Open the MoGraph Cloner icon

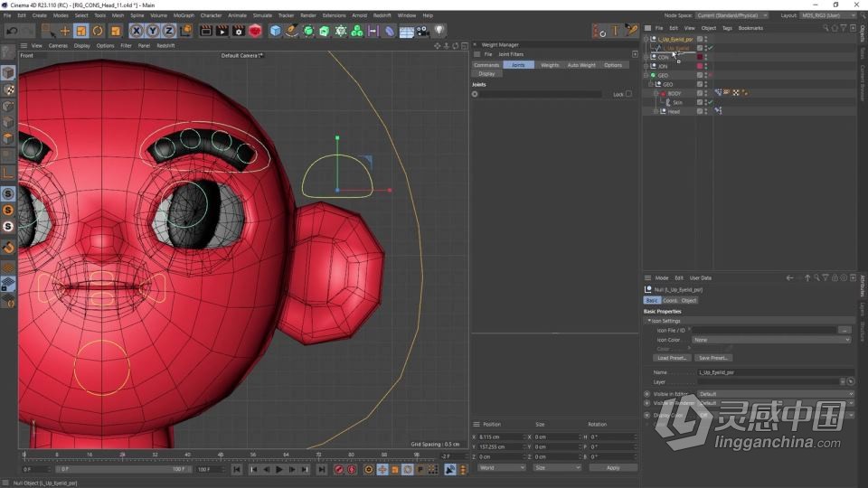click(357, 31)
